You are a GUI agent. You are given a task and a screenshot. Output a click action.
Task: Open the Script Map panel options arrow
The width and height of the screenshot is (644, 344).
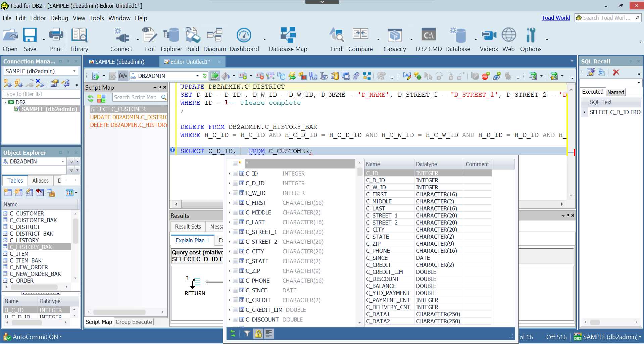pyautogui.click(x=155, y=88)
